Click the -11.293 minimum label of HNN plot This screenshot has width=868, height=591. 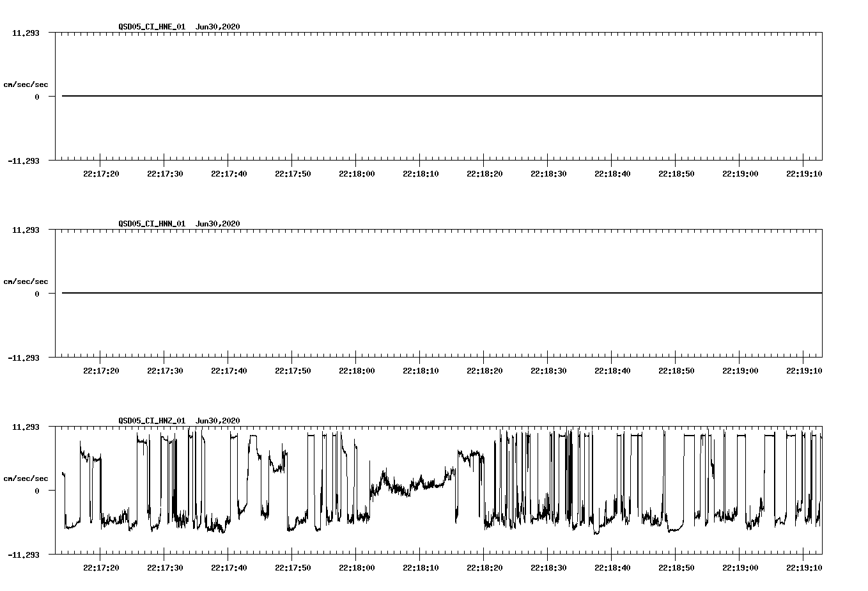click(x=24, y=358)
